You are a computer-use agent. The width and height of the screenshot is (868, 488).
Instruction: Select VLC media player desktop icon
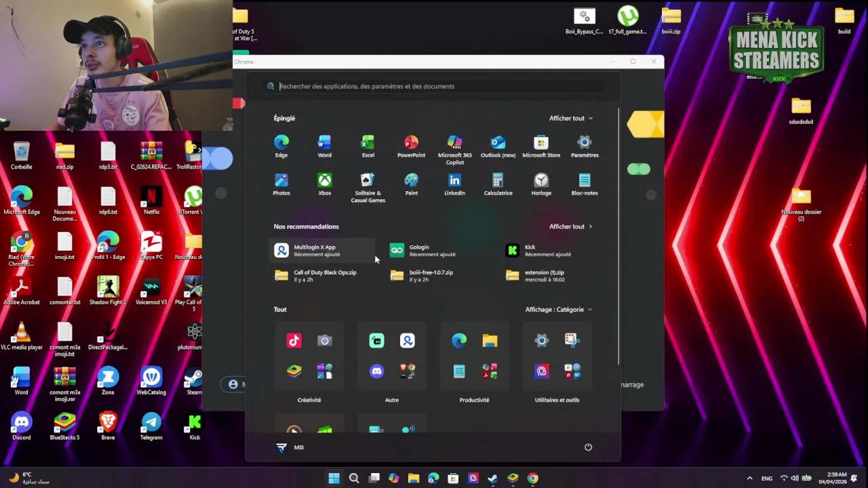[x=22, y=336]
